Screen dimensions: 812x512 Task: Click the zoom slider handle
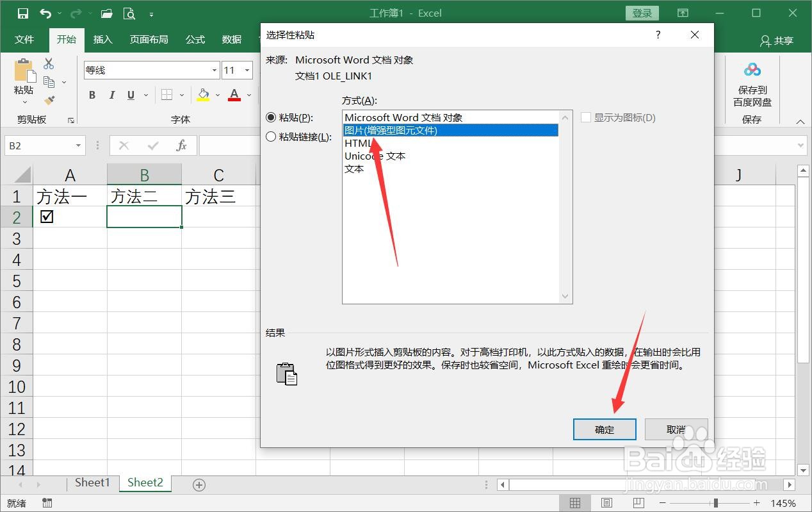coord(715,503)
